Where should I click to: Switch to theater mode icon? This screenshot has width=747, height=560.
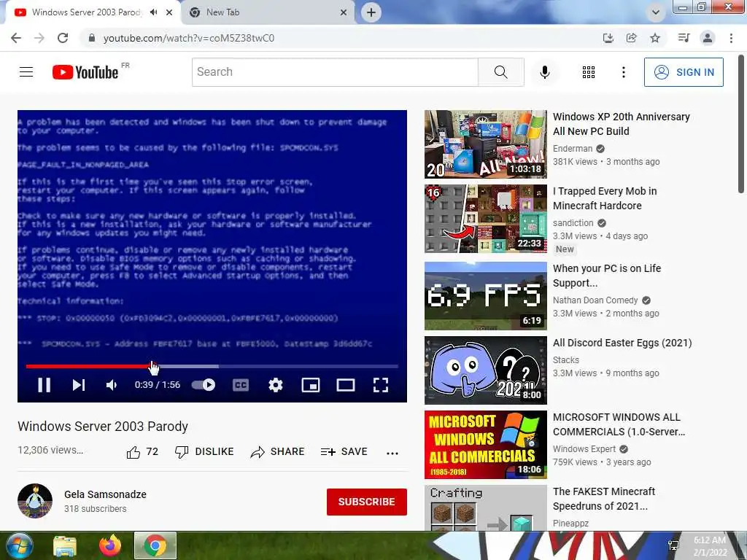[345, 385]
